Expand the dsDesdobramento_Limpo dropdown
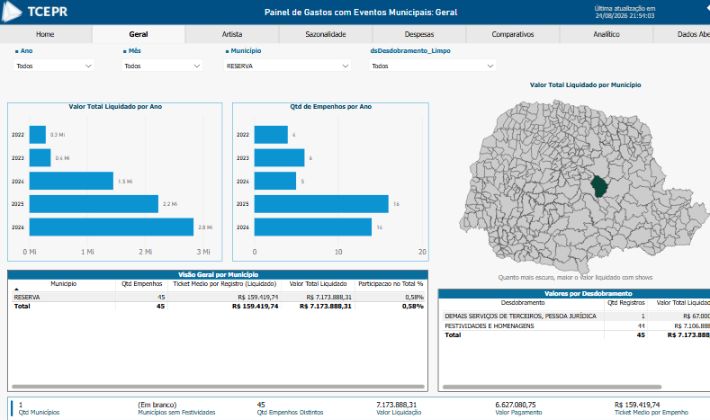 [x=432, y=66]
